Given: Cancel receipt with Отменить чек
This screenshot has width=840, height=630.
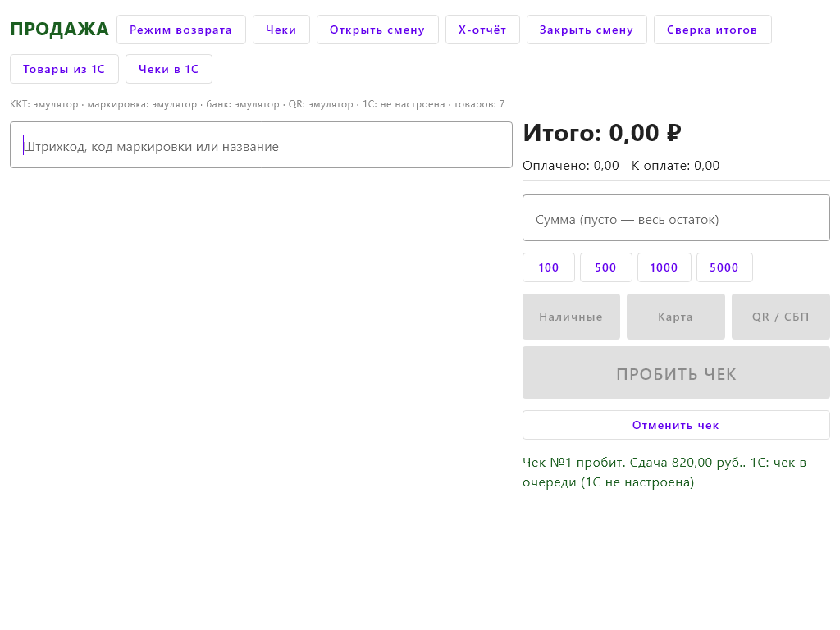Looking at the screenshot, I should 676,425.
